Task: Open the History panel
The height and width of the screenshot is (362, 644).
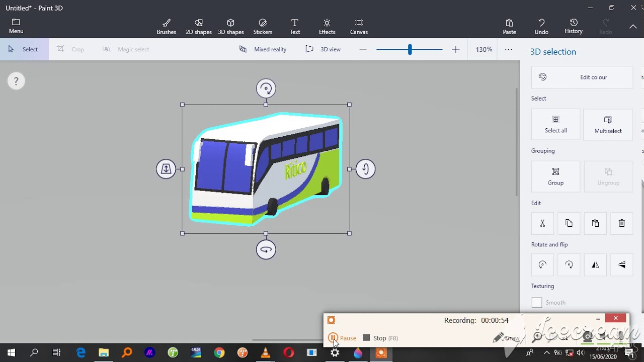Action: click(x=574, y=27)
